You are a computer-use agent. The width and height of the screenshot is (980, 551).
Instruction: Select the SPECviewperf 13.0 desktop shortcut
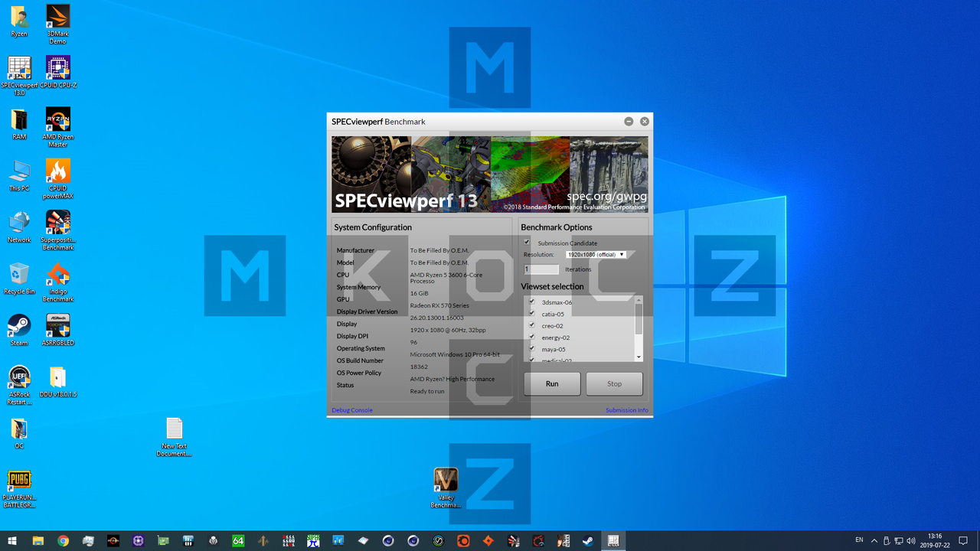pyautogui.click(x=19, y=76)
